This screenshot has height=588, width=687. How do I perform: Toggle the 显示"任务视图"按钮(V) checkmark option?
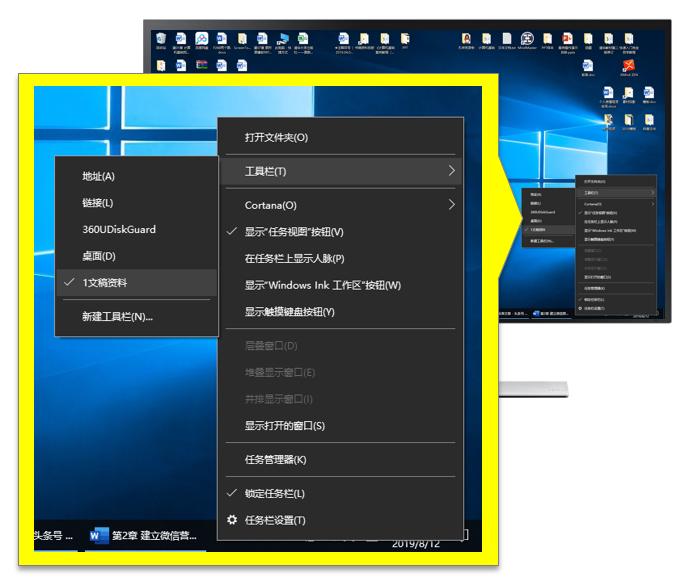point(340,232)
